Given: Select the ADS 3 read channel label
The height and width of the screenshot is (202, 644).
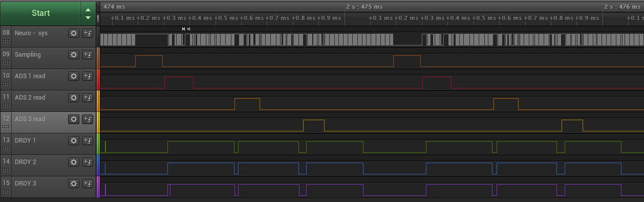Looking at the screenshot, I should coord(30,119).
